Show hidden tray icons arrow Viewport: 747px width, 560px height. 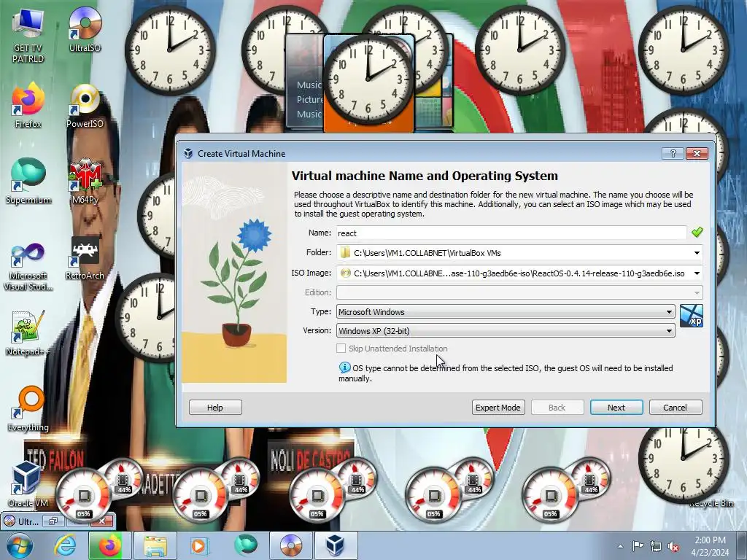point(620,546)
